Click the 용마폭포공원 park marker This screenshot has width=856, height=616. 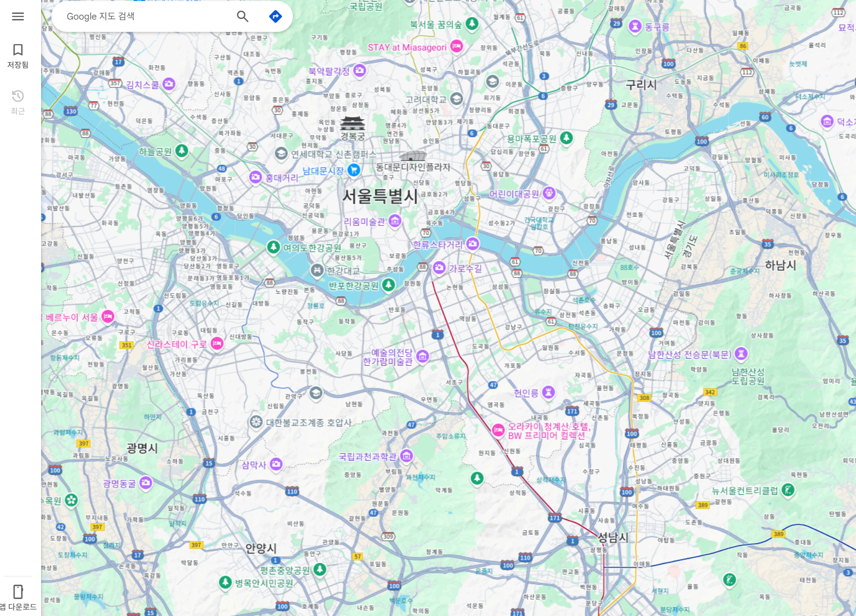pos(566,138)
